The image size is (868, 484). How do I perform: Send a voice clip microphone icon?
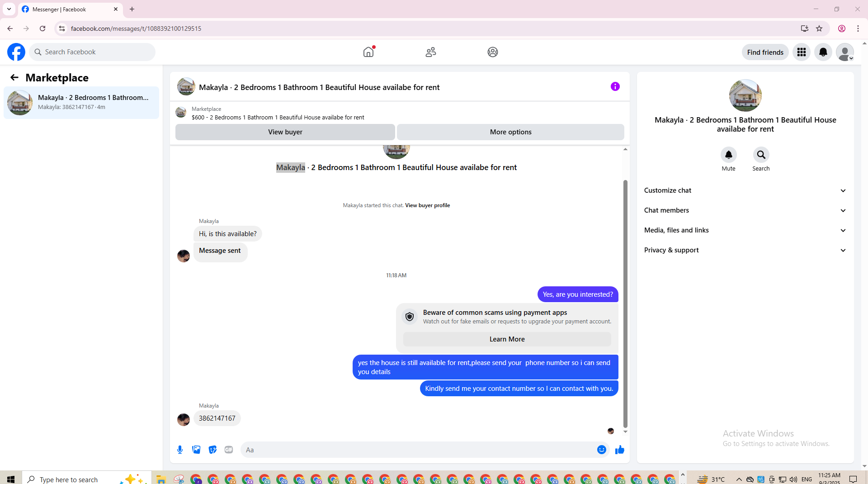[x=180, y=450]
